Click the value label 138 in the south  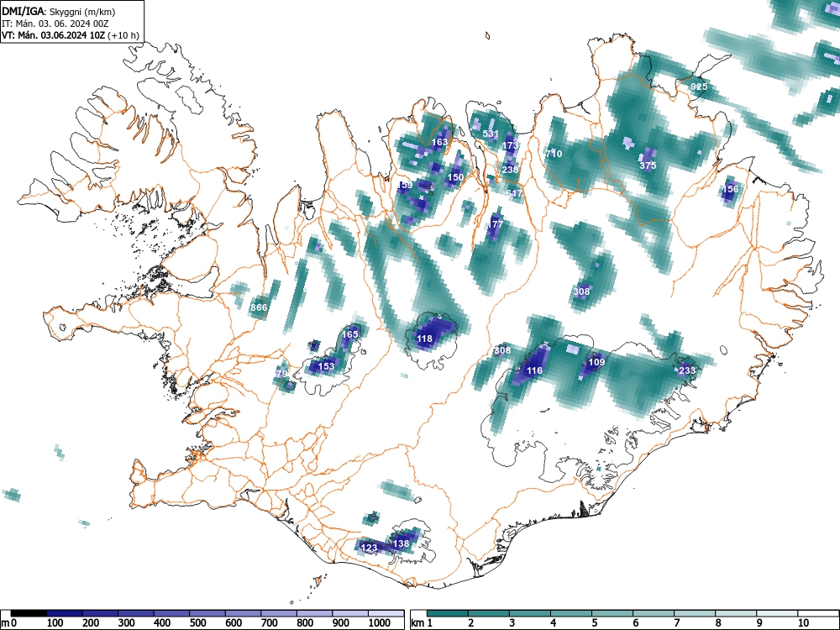(402, 543)
